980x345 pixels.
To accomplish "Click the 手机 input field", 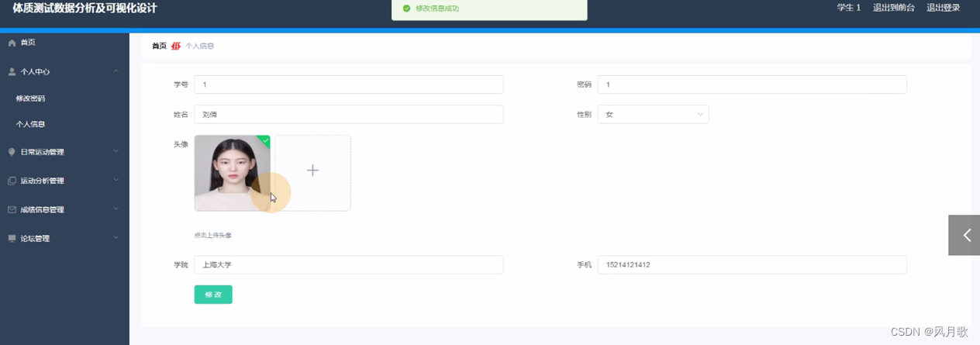I will pyautogui.click(x=752, y=264).
